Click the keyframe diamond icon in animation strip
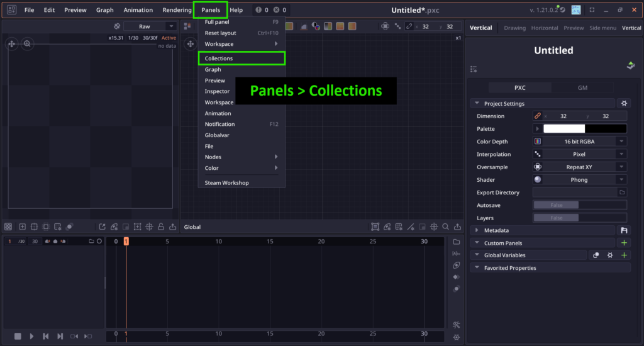The height and width of the screenshot is (346, 644). tap(457, 277)
